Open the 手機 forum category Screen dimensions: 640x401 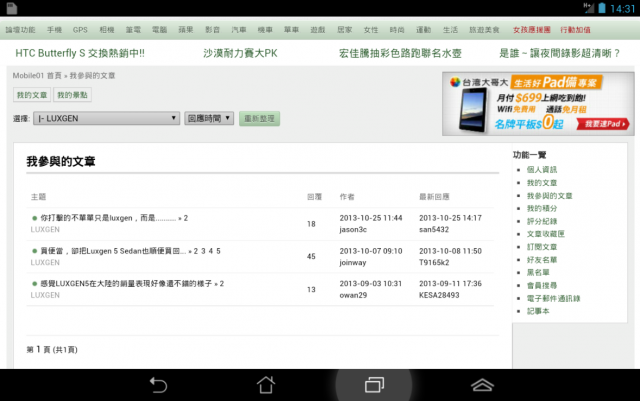click(54, 30)
